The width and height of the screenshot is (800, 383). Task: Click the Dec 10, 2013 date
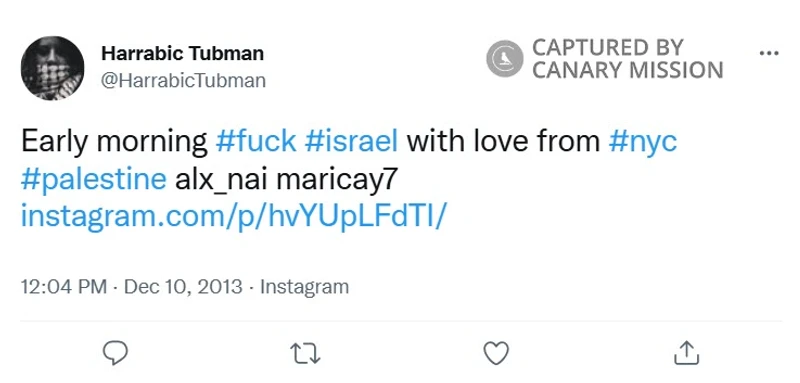pos(183,287)
